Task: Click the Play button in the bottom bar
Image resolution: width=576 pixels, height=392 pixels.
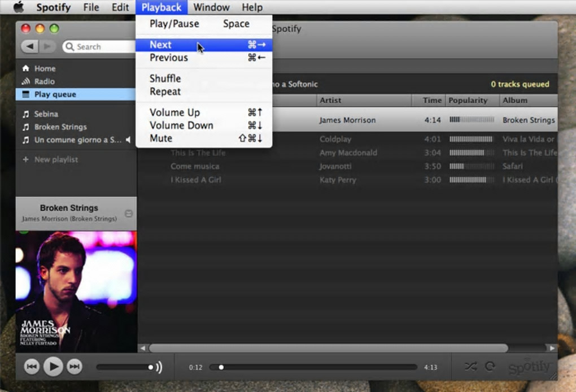Action: (x=53, y=366)
